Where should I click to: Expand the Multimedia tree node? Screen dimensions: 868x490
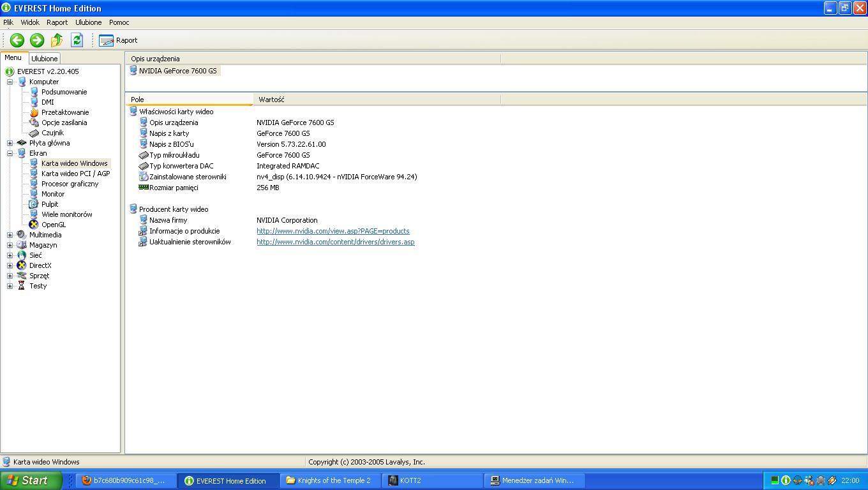click(x=10, y=235)
